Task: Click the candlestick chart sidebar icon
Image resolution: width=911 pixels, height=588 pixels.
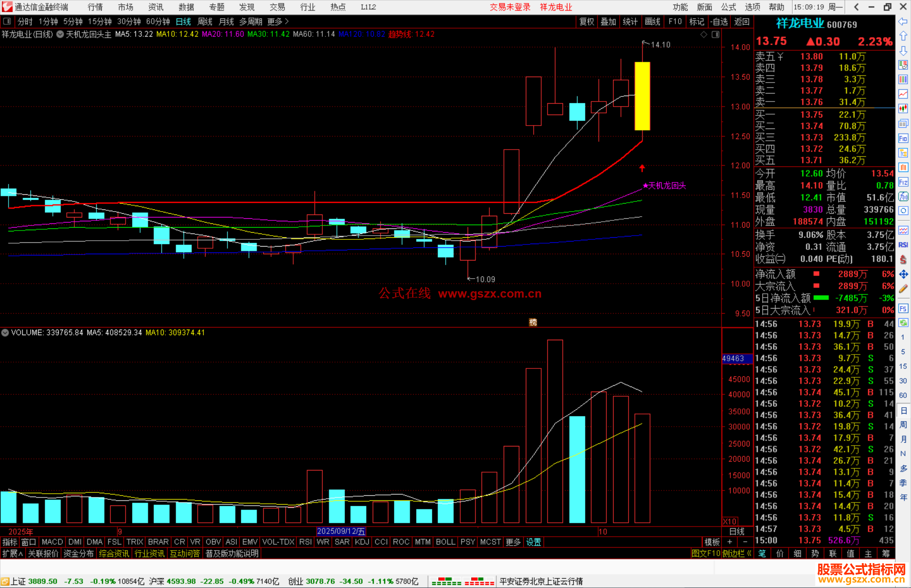Action: point(903,108)
